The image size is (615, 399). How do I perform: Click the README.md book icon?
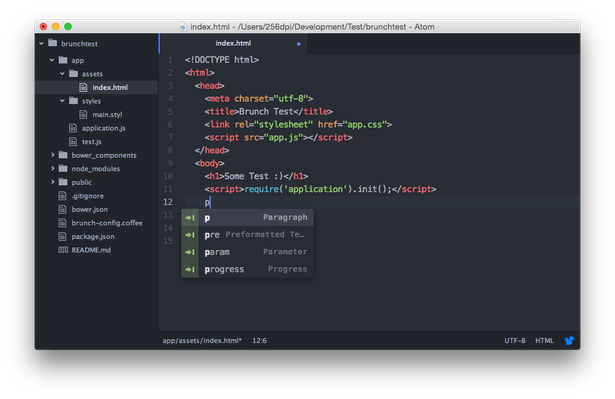tap(63, 250)
